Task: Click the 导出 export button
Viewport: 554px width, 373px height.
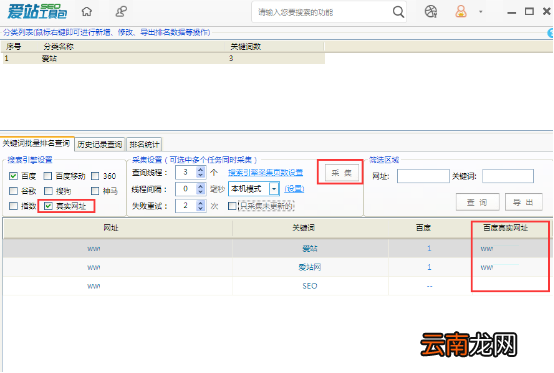Action: point(524,202)
